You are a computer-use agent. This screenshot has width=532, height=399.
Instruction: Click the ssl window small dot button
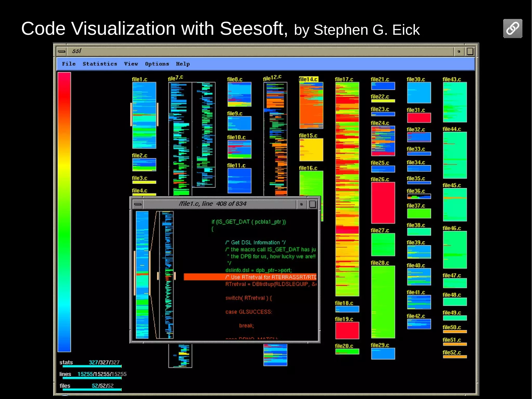tap(459, 51)
